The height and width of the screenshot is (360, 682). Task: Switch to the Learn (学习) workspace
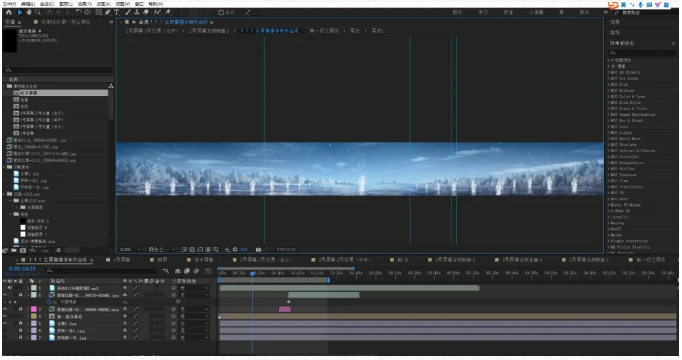[x=483, y=12]
